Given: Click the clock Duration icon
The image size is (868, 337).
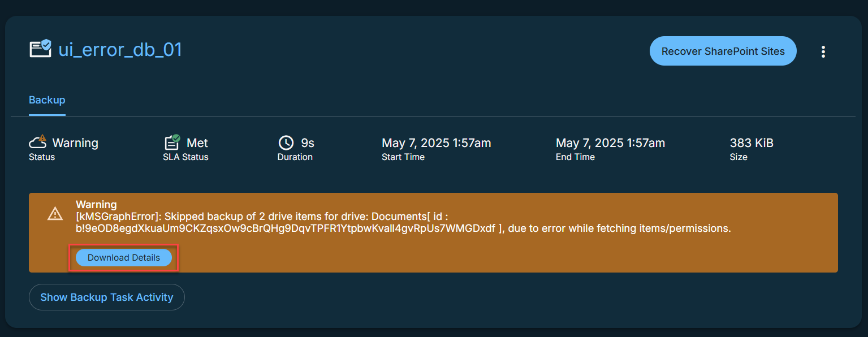Looking at the screenshot, I should click(286, 142).
